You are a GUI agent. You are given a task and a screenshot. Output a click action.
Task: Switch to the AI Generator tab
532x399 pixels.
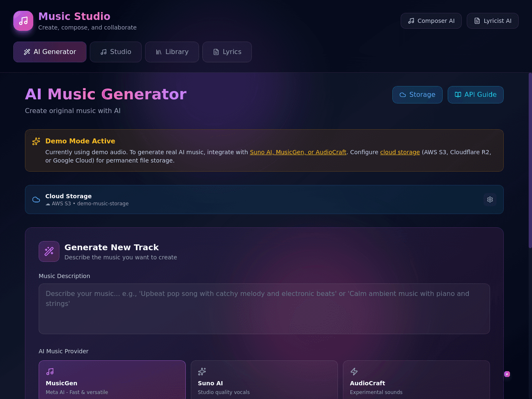pos(50,52)
